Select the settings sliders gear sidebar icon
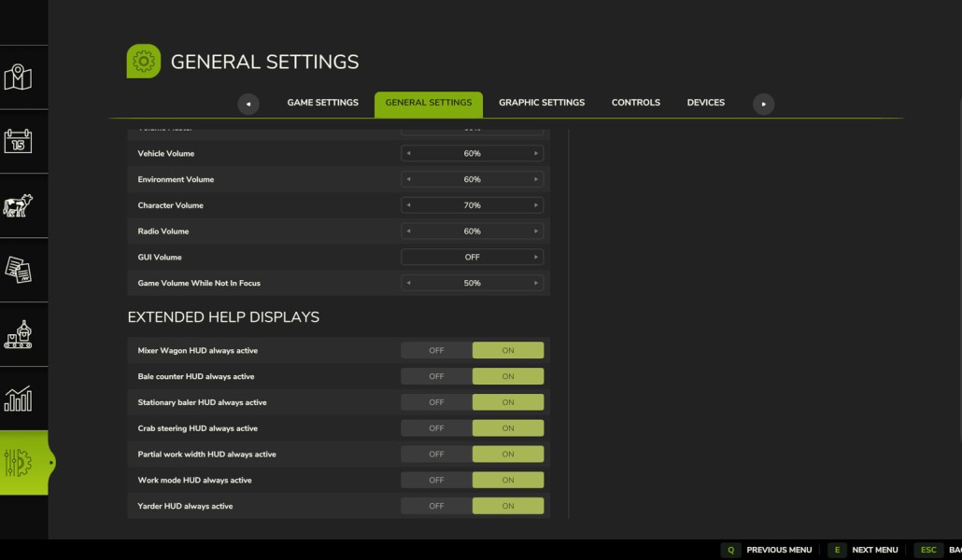 (x=18, y=463)
